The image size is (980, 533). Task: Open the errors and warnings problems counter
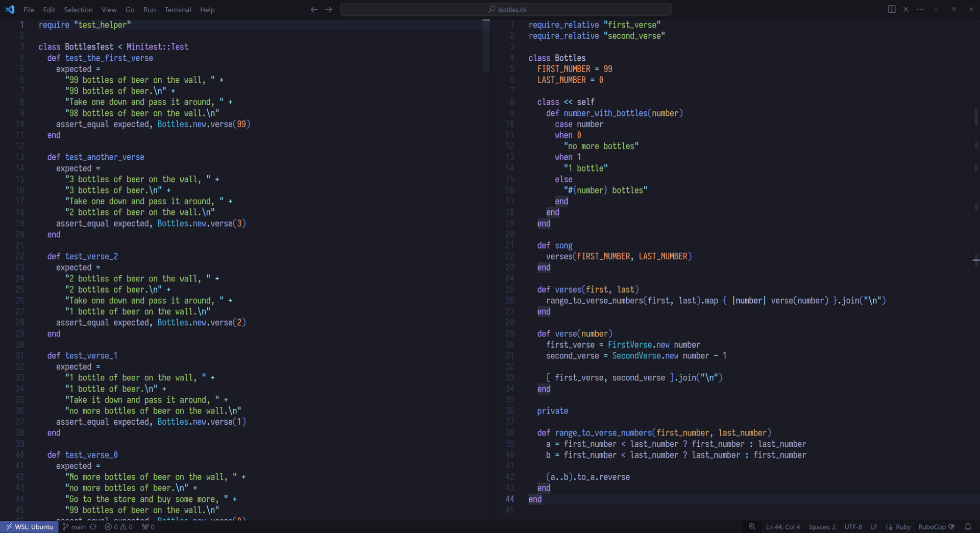[x=118, y=527]
